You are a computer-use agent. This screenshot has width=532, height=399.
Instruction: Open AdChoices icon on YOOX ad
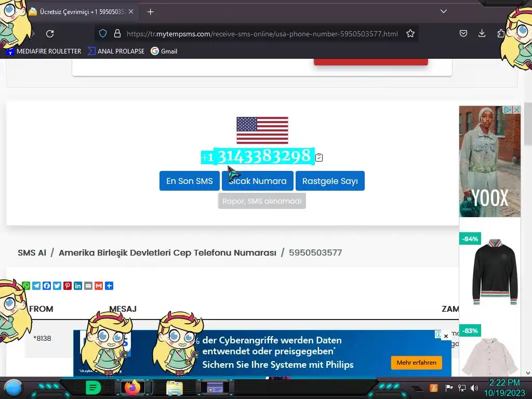pyautogui.click(x=508, y=110)
